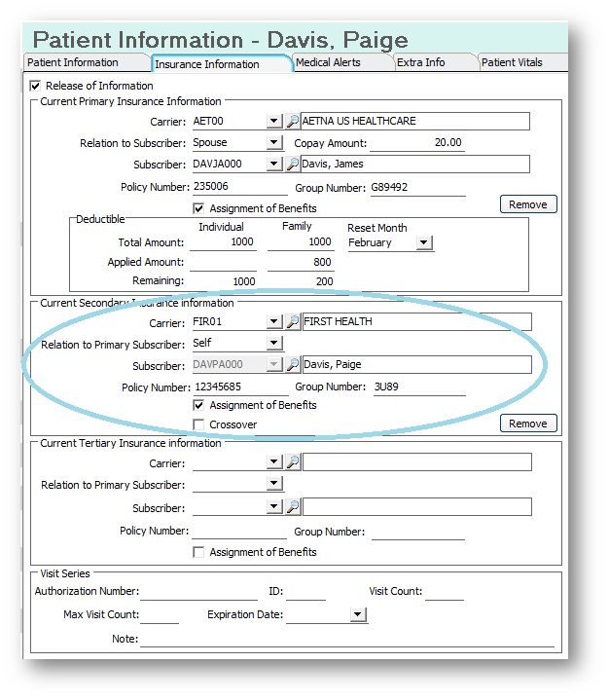Screen dimensions: 609x700
Task: Click the primary Carrier search magnifier icon
Action: pos(292,122)
